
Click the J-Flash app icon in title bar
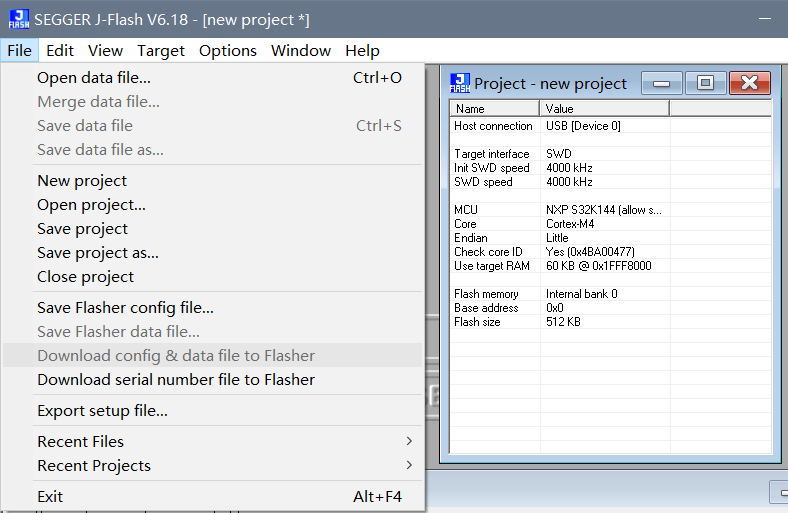tap(19, 19)
